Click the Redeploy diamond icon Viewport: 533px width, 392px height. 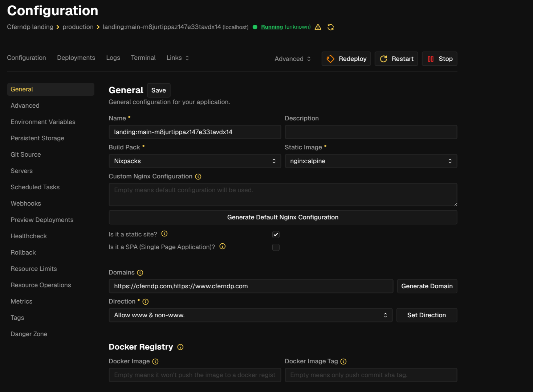330,59
